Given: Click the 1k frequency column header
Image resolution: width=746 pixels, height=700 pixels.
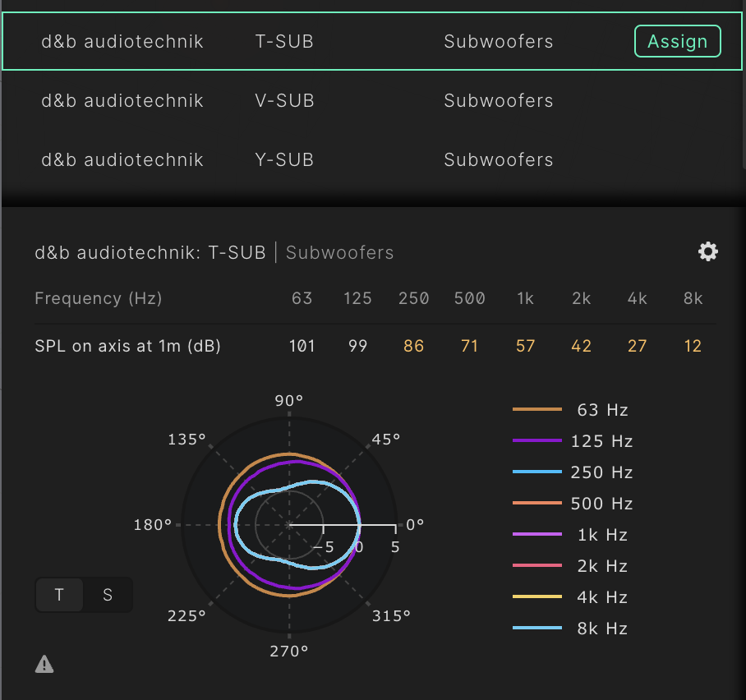Looking at the screenshot, I should [525, 298].
